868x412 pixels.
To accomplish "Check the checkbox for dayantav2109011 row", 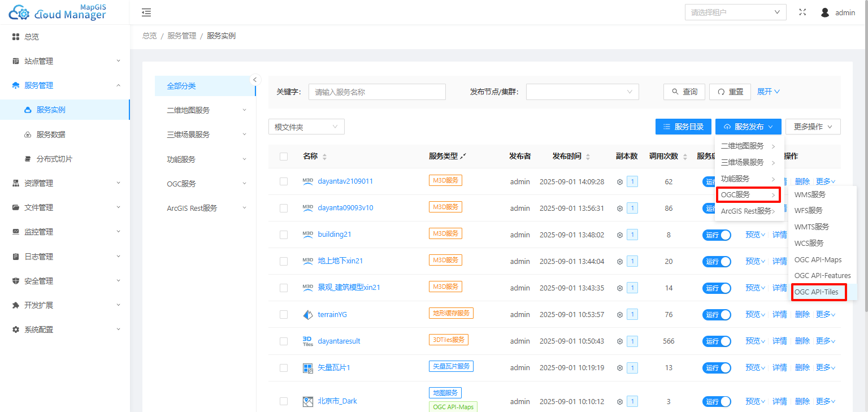I will [x=284, y=181].
